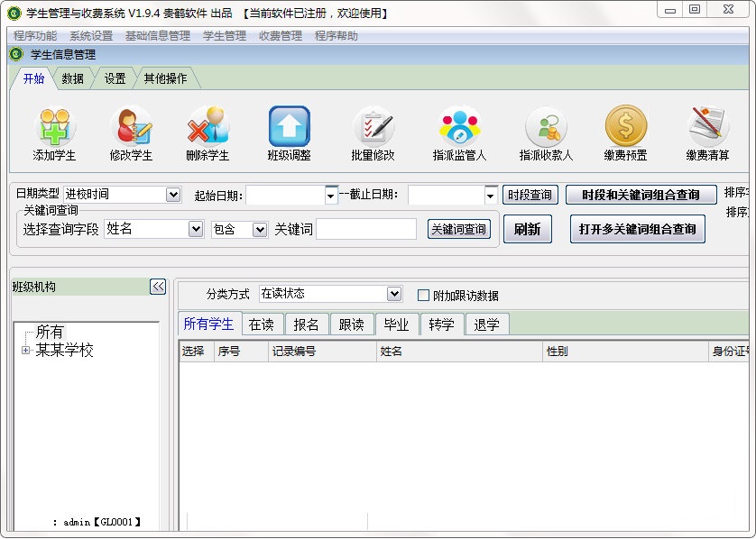Viewport: 756px width, 539px height.
Task: Click the 刷新 refresh button
Action: click(x=528, y=229)
